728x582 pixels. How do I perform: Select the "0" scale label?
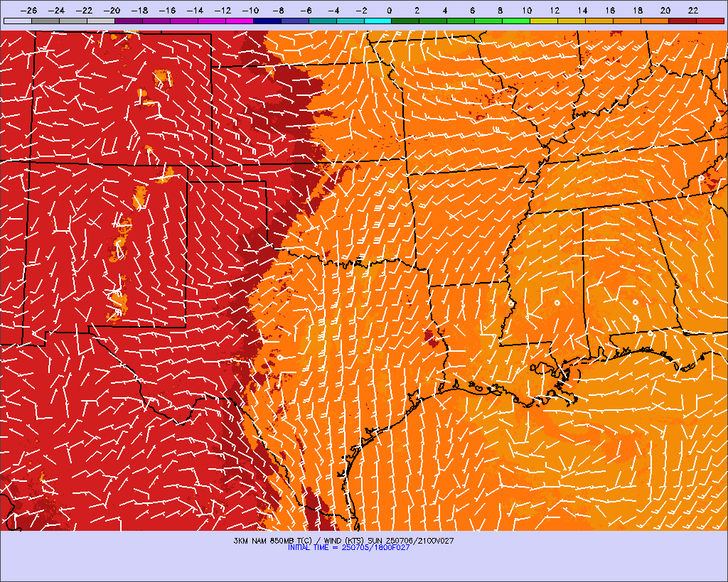coord(389,11)
